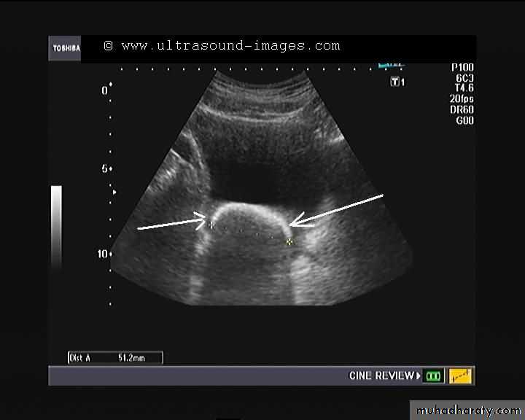
Task: Click the yellow icon beside Cine Review
Action: tap(460, 376)
